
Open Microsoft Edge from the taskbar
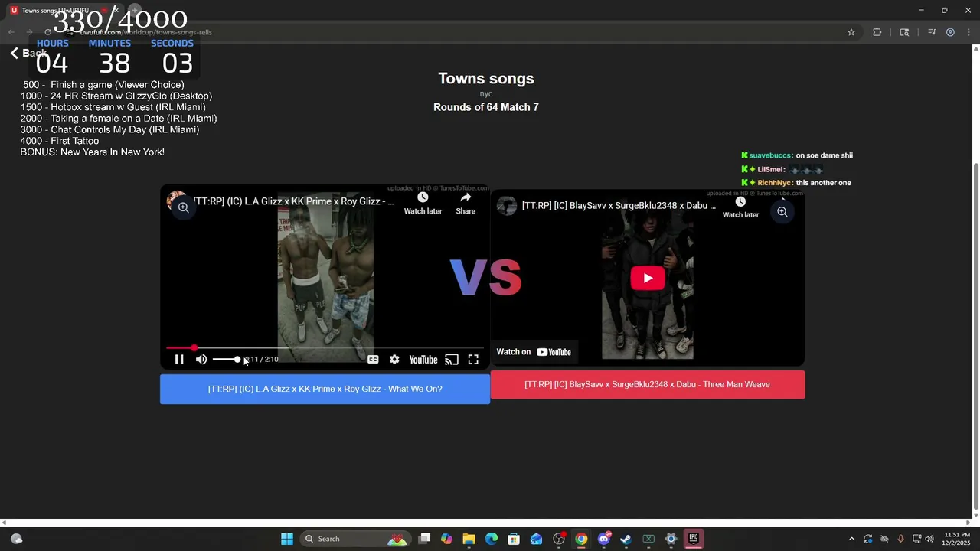pyautogui.click(x=492, y=539)
